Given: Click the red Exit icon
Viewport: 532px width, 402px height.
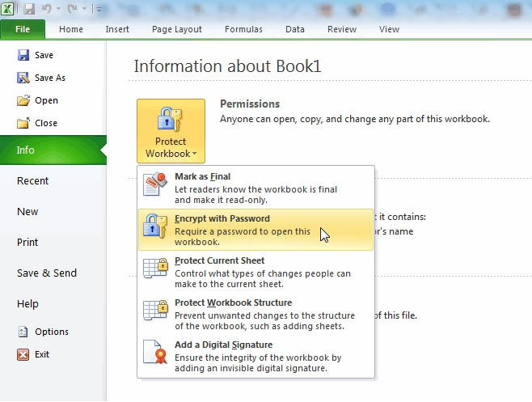Looking at the screenshot, I should [x=23, y=354].
